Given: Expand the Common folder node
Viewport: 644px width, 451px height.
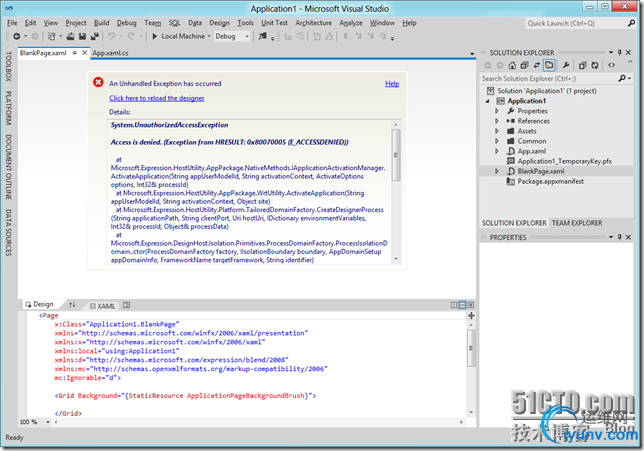Looking at the screenshot, I should pos(497,141).
